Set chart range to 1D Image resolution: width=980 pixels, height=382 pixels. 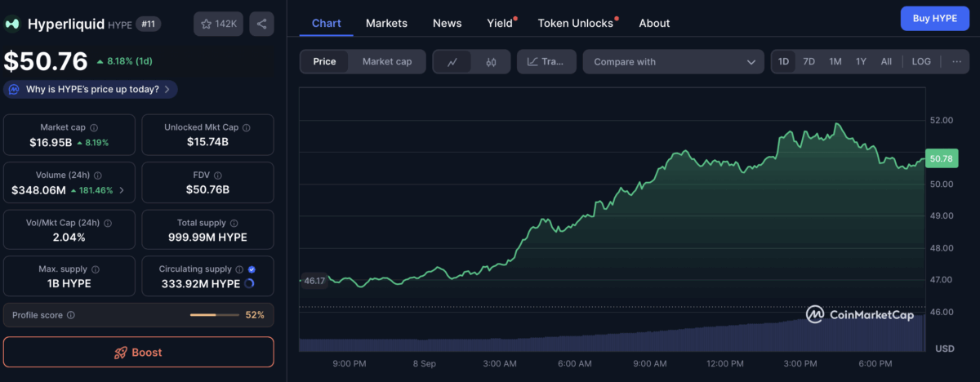tap(783, 61)
